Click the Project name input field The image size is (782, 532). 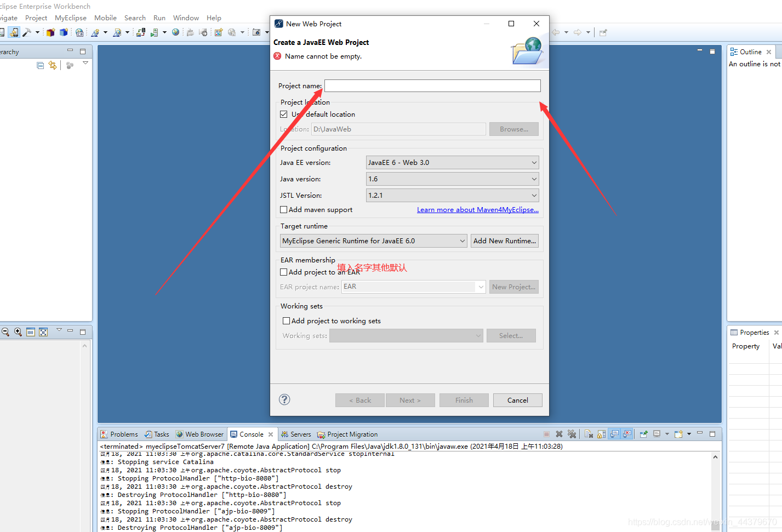pos(432,85)
